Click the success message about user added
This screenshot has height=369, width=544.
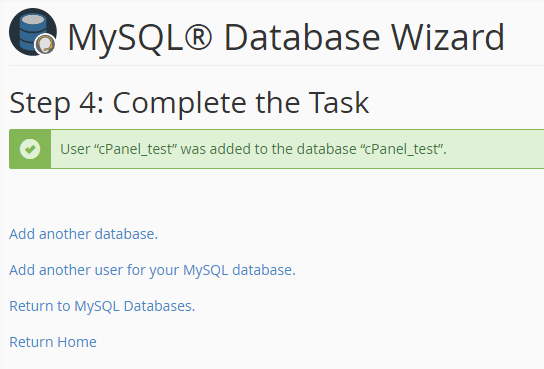pos(253,149)
